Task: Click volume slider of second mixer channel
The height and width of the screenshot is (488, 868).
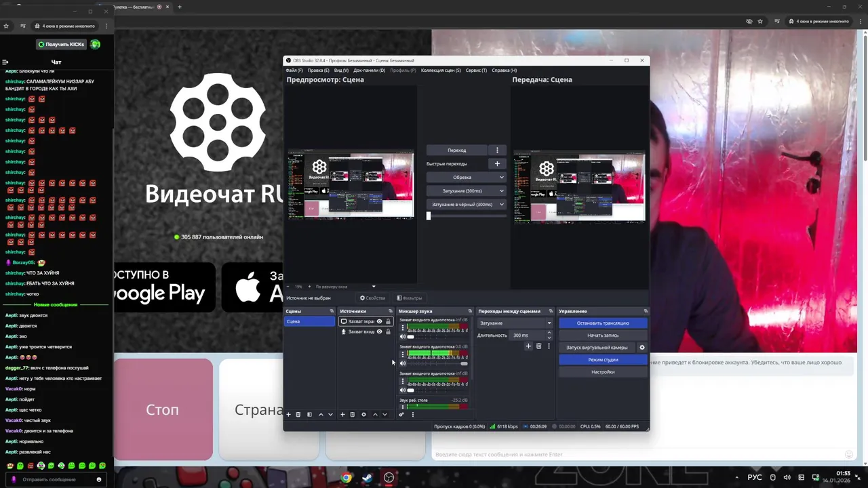Action: 437,363
